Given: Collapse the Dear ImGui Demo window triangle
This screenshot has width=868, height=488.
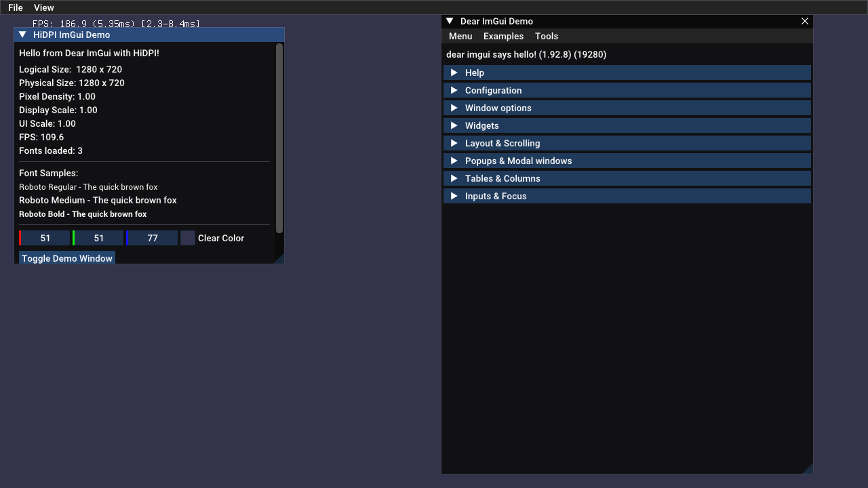Looking at the screenshot, I should (x=450, y=21).
